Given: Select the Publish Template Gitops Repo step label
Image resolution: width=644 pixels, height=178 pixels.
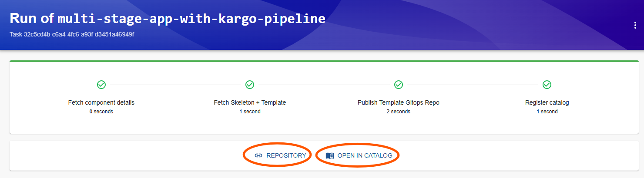Looking at the screenshot, I should point(399,103).
